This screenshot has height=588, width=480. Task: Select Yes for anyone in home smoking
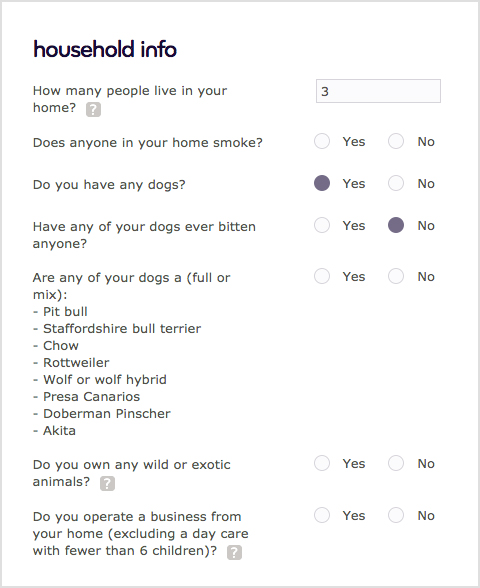322,141
